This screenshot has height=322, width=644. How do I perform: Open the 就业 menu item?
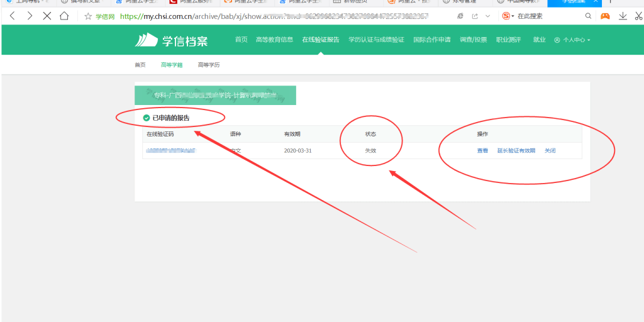pyautogui.click(x=539, y=40)
